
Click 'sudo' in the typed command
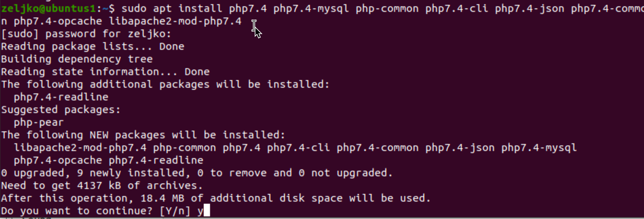134,8
